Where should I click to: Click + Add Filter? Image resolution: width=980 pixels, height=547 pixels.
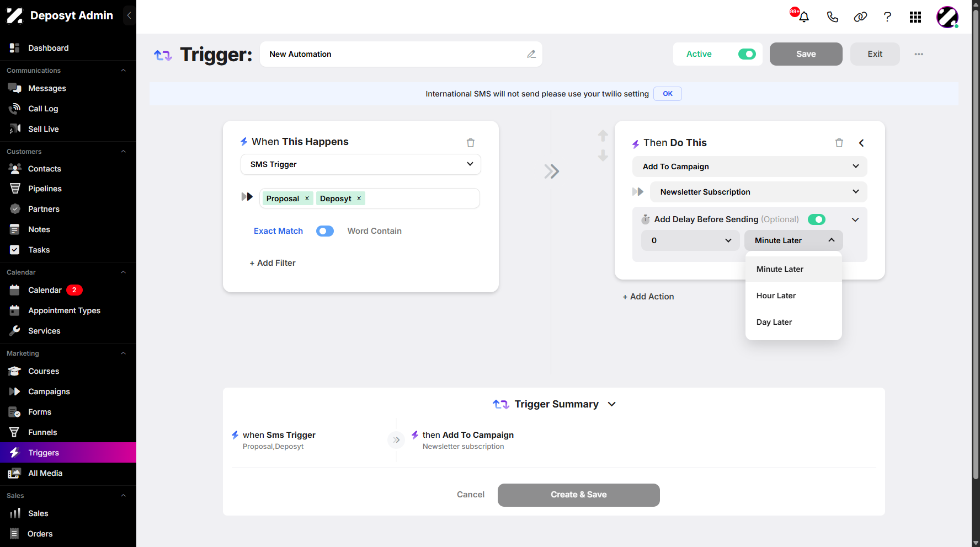[273, 263]
